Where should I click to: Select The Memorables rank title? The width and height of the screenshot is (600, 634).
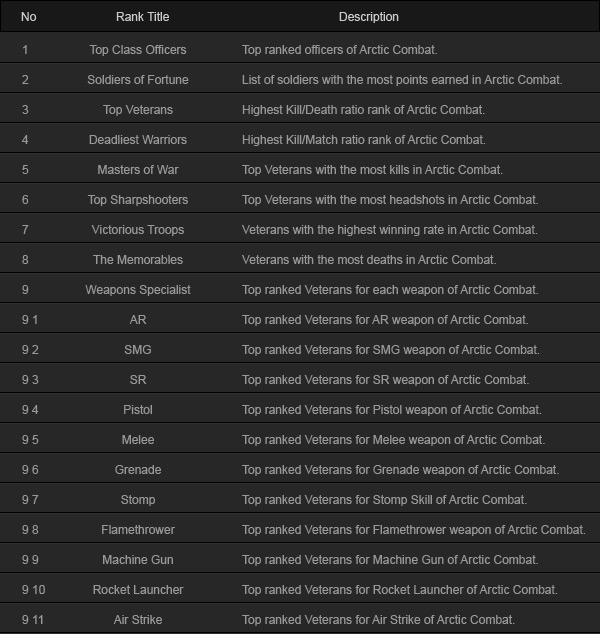(x=138, y=259)
